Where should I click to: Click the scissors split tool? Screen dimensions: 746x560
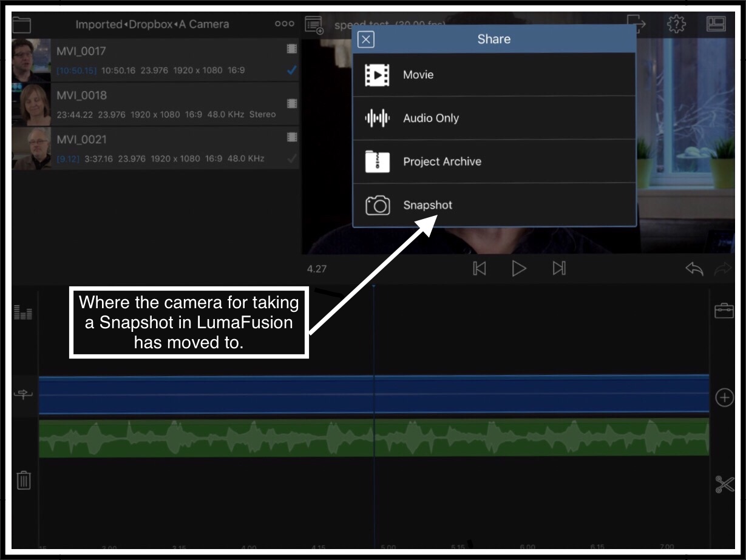(724, 484)
